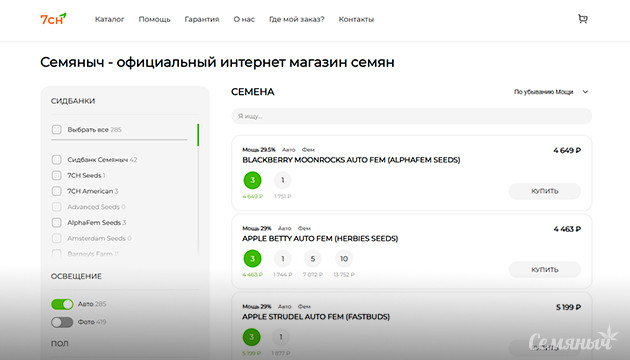This screenshot has height=360, width=630.
Task: Check the AlphaFem Seeds checkbox
Action: (57, 222)
